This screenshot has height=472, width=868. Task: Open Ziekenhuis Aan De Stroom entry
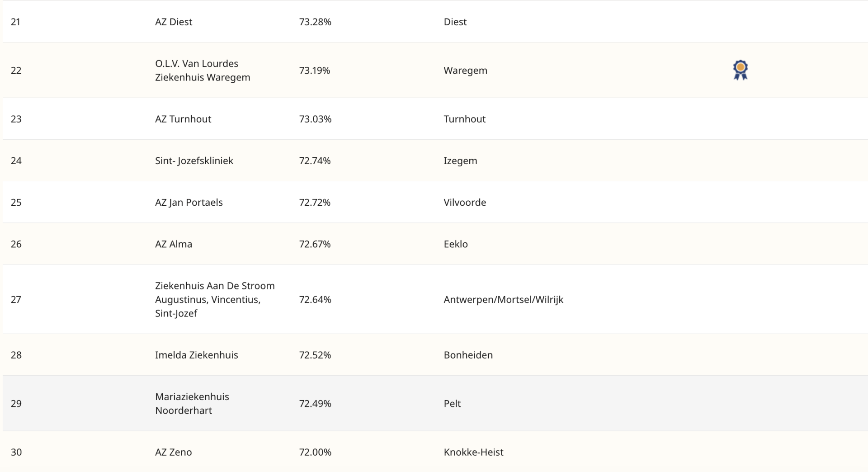[x=214, y=299]
